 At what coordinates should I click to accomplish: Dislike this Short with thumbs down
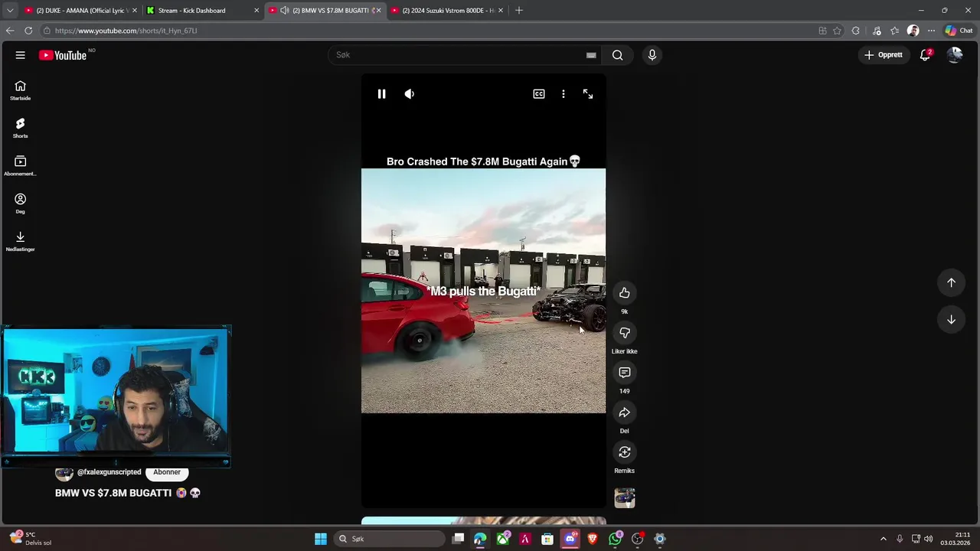coord(625,333)
